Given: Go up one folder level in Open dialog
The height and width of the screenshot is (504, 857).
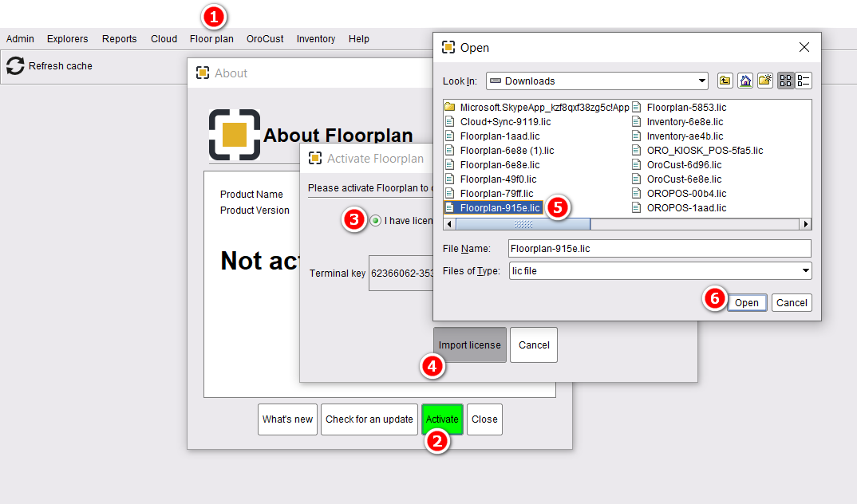Looking at the screenshot, I should pyautogui.click(x=725, y=81).
